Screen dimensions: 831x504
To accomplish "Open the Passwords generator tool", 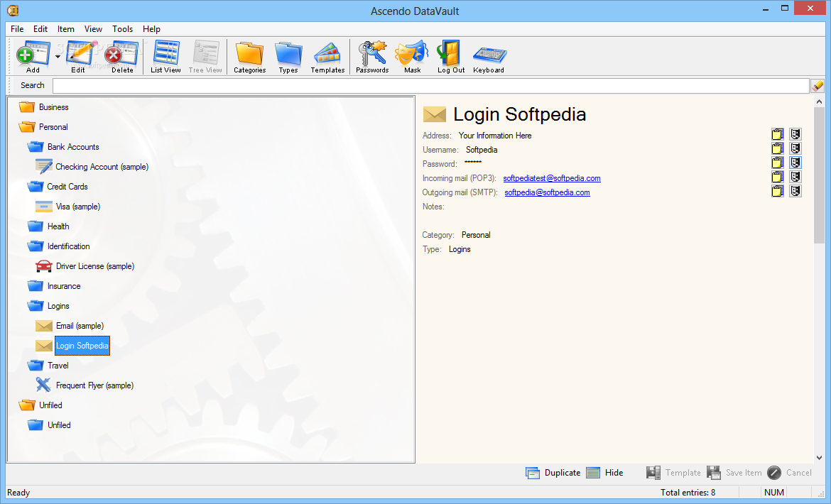I will pos(372,56).
